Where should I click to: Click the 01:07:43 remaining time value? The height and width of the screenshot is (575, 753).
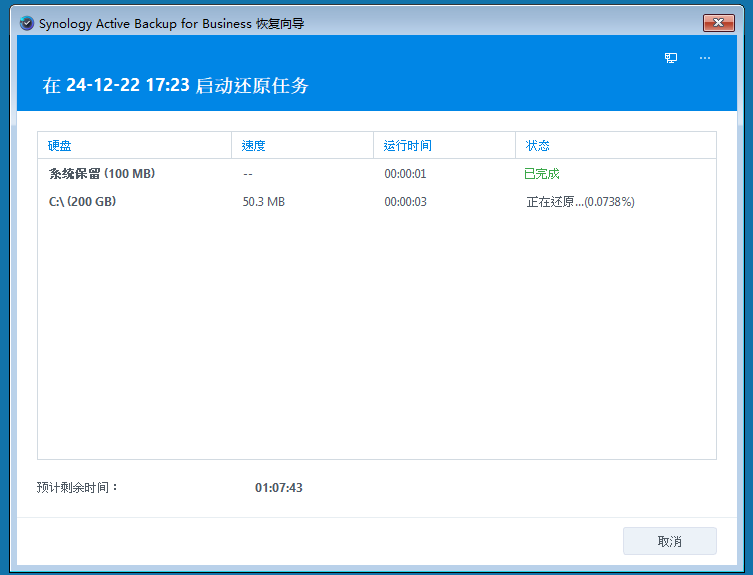click(x=279, y=488)
